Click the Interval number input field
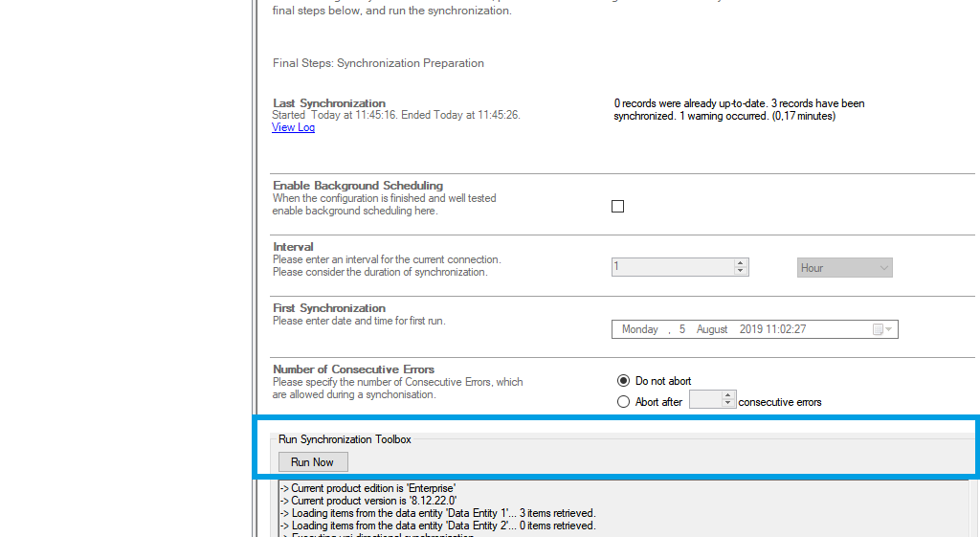980x537 pixels. point(672,267)
